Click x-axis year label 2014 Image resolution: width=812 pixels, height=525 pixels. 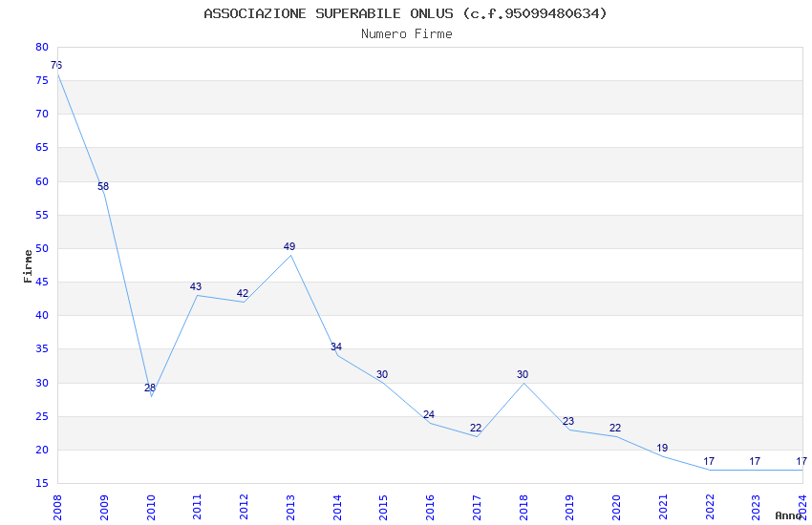336,507
